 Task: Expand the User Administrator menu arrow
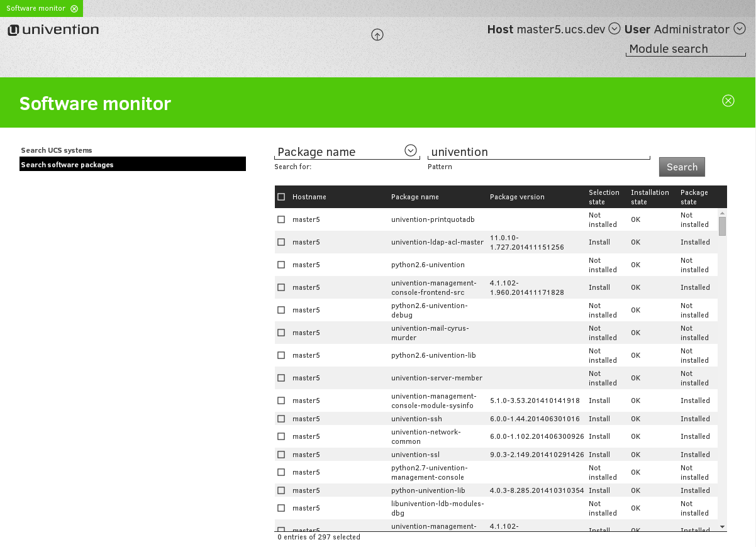pos(740,29)
